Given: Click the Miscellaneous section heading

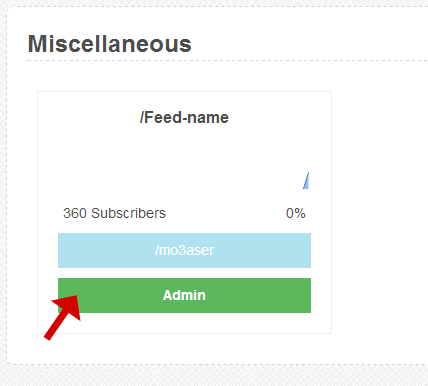Looking at the screenshot, I should [x=110, y=44].
